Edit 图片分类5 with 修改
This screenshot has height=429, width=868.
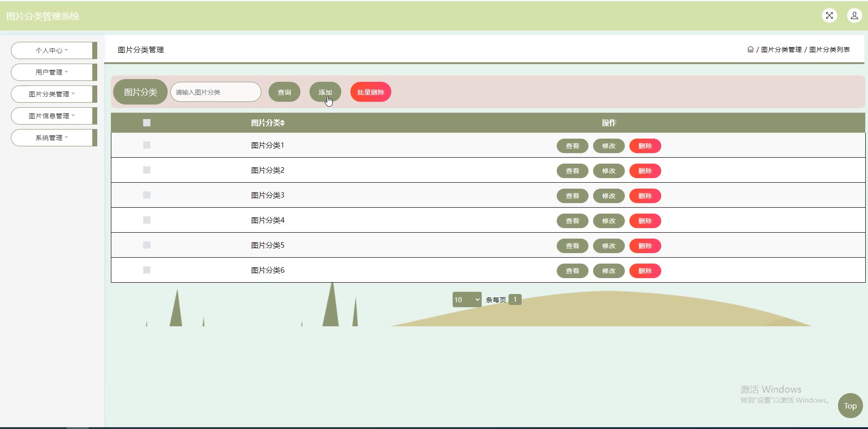pyautogui.click(x=609, y=246)
